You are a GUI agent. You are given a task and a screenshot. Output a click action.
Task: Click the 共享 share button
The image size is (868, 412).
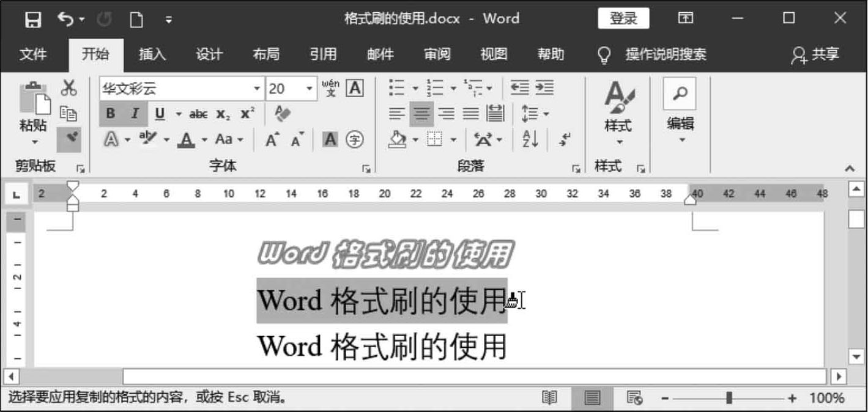click(x=815, y=55)
